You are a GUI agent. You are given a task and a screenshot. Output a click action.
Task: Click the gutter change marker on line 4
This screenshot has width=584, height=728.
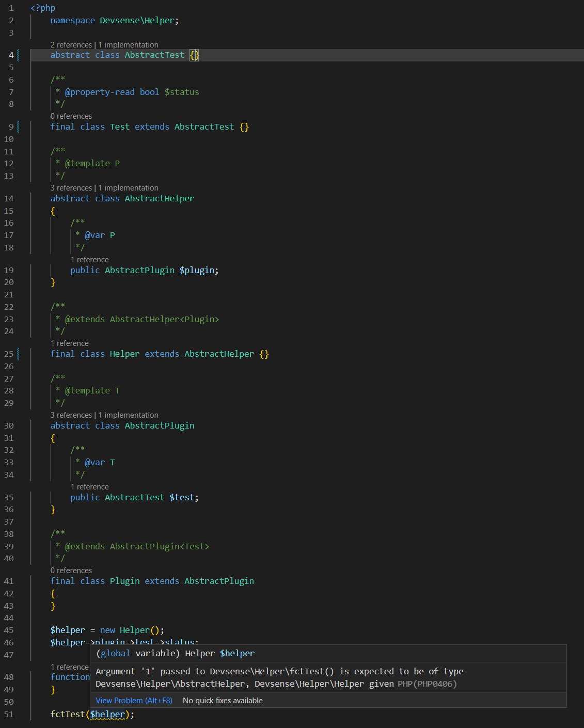(19, 55)
